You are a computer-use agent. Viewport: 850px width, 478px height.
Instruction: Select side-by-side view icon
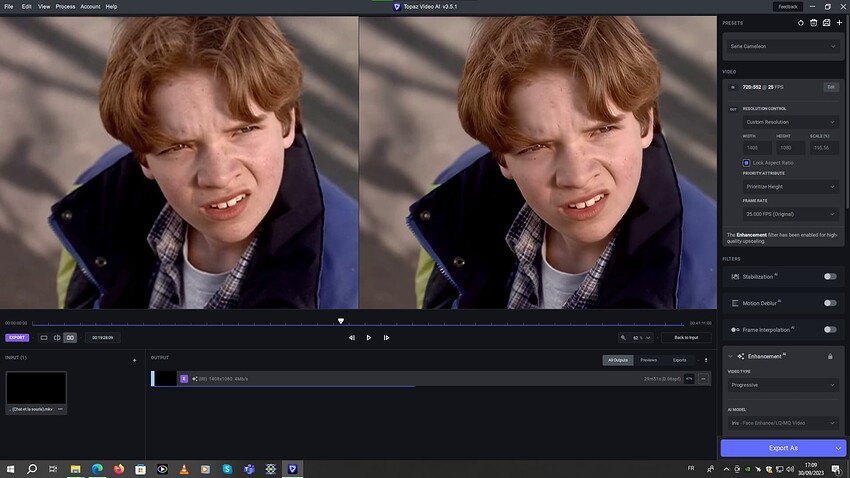click(x=70, y=338)
